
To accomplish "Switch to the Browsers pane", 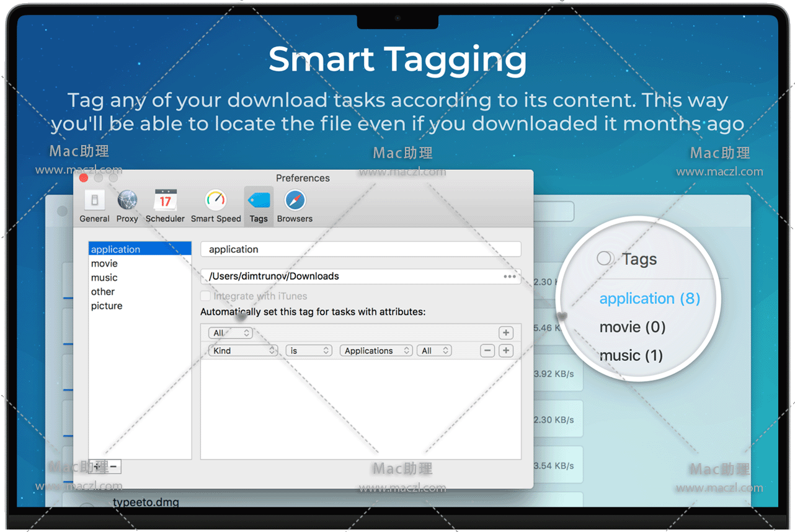I will pyautogui.click(x=295, y=206).
